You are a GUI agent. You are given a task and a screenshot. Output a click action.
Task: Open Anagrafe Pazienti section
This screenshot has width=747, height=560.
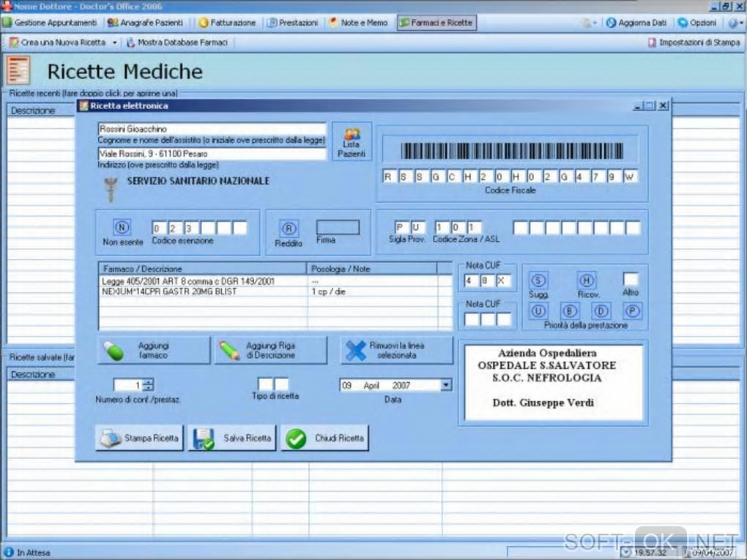(145, 23)
